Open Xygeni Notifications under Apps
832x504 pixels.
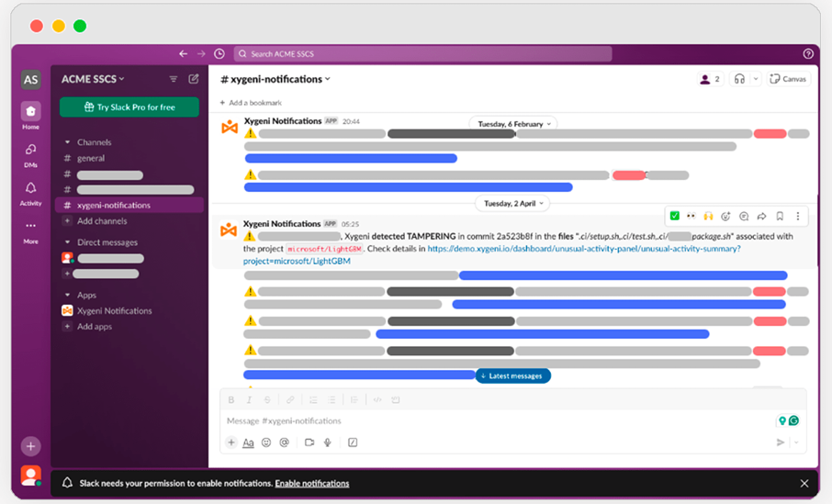(114, 311)
